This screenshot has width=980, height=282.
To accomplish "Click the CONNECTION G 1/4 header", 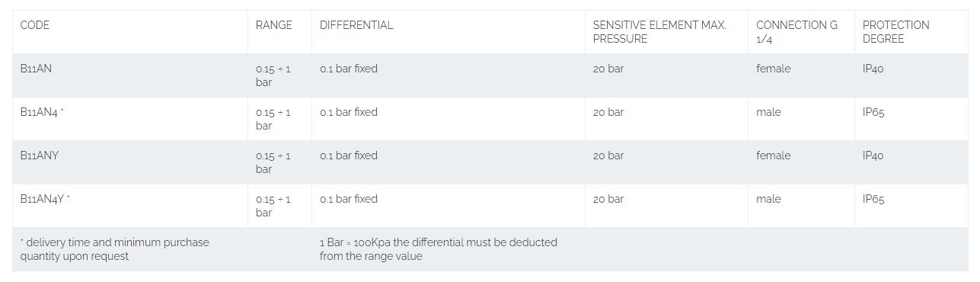I will (796, 32).
